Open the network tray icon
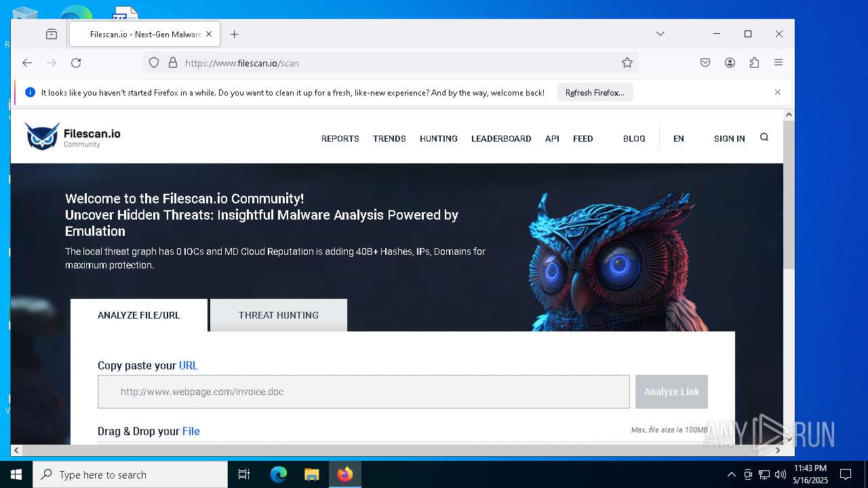 click(x=764, y=474)
